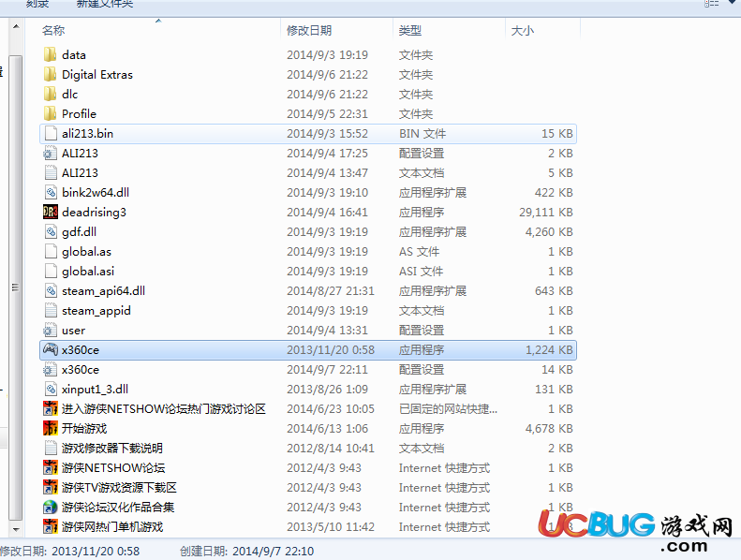Click the user config file icon
Image resolution: width=741 pixels, height=560 pixels.
click(50, 331)
